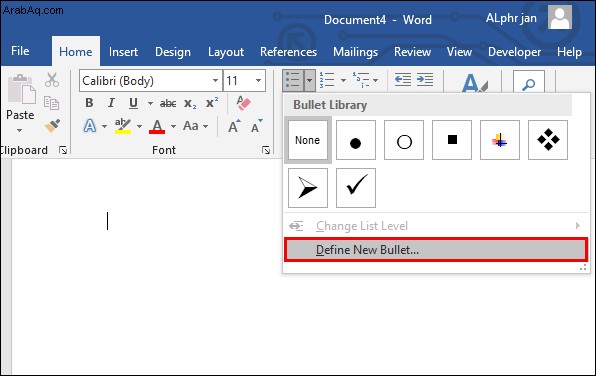Image resolution: width=596 pixels, height=376 pixels.
Task: Open the Styles gallery icon
Action: [x=474, y=82]
